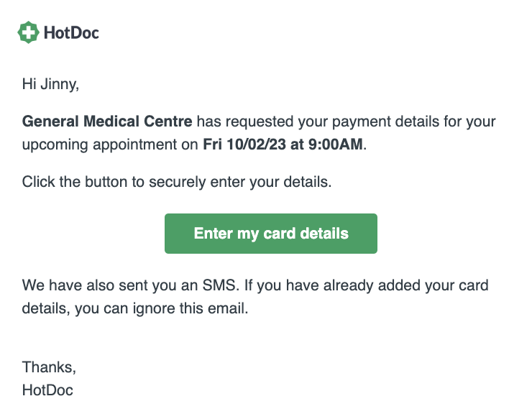Click 'you can ignore this email.' text
This screenshot has height=414, width=532.
162,309
